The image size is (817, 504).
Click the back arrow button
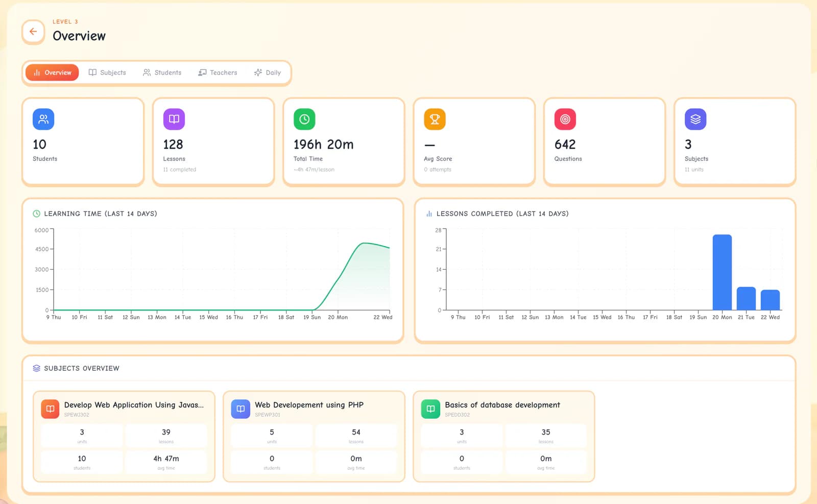[x=33, y=32]
